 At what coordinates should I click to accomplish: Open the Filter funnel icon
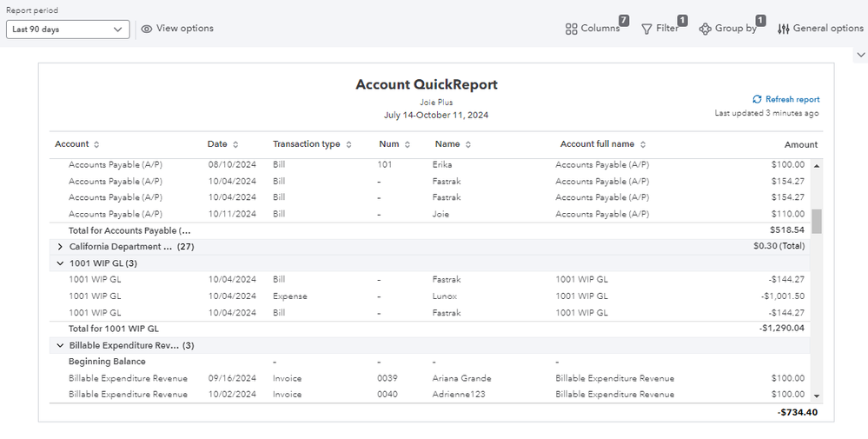pos(646,29)
